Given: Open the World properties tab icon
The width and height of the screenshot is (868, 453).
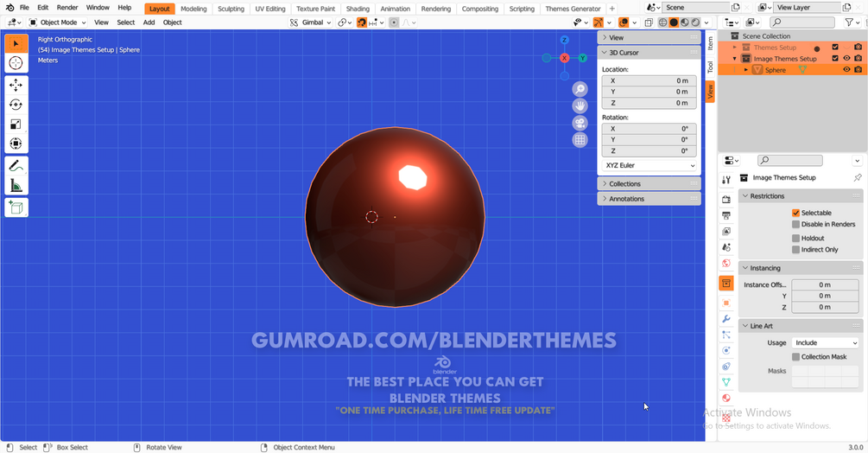Looking at the screenshot, I should (x=726, y=263).
